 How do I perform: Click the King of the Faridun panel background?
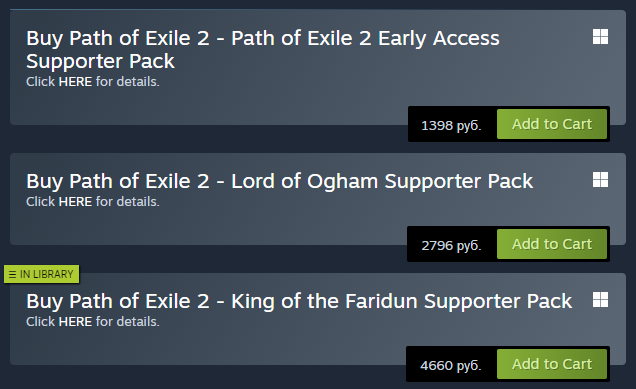click(x=243, y=345)
